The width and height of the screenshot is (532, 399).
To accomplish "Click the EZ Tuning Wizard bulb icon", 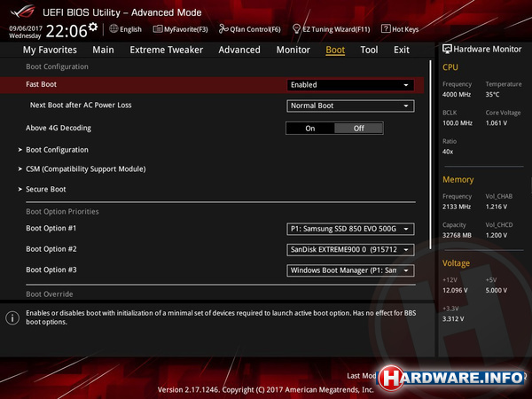I will (x=296, y=29).
